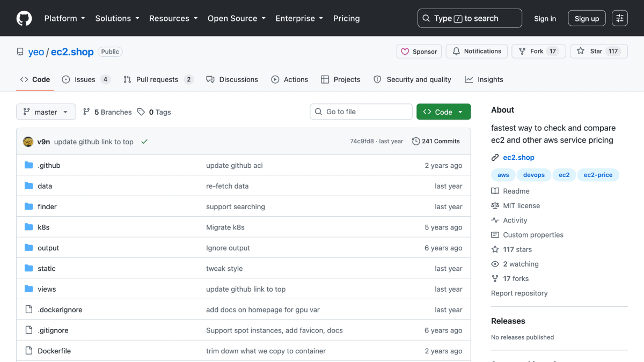Click the branch icon next to 5 Branches
Image resolution: width=644 pixels, height=362 pixels.
(x=86, y=112)
